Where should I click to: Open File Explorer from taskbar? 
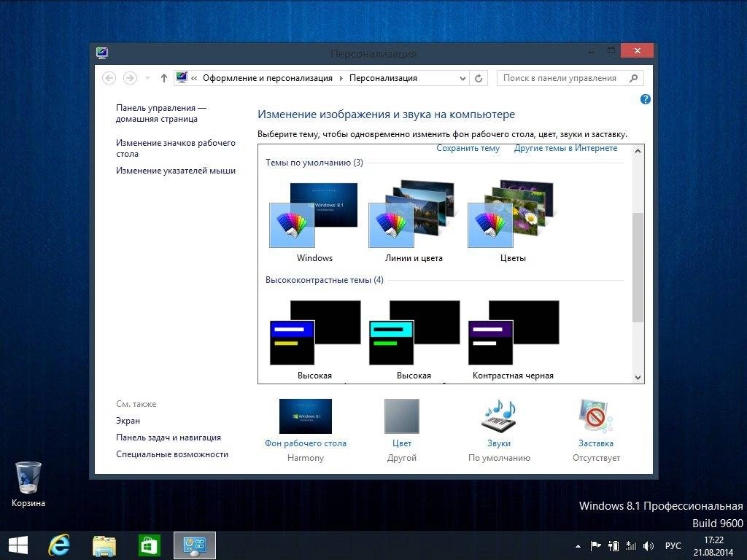[104, 545]
